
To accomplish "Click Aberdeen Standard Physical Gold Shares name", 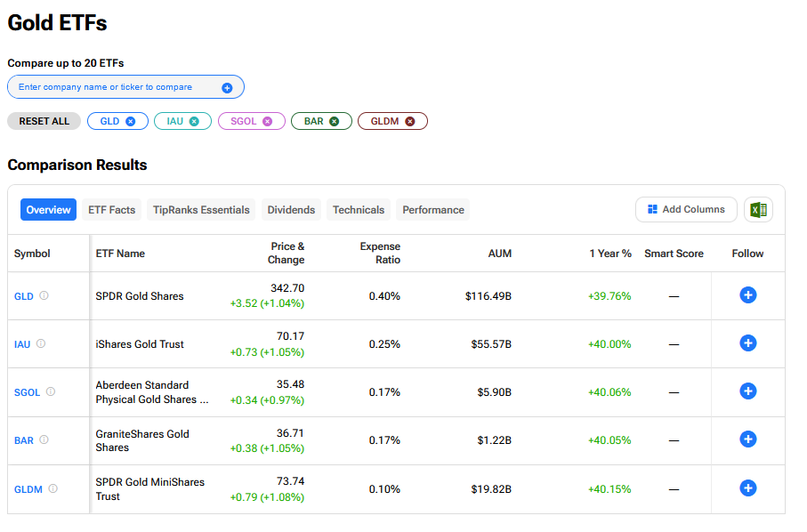I will [x=152, y=392].
